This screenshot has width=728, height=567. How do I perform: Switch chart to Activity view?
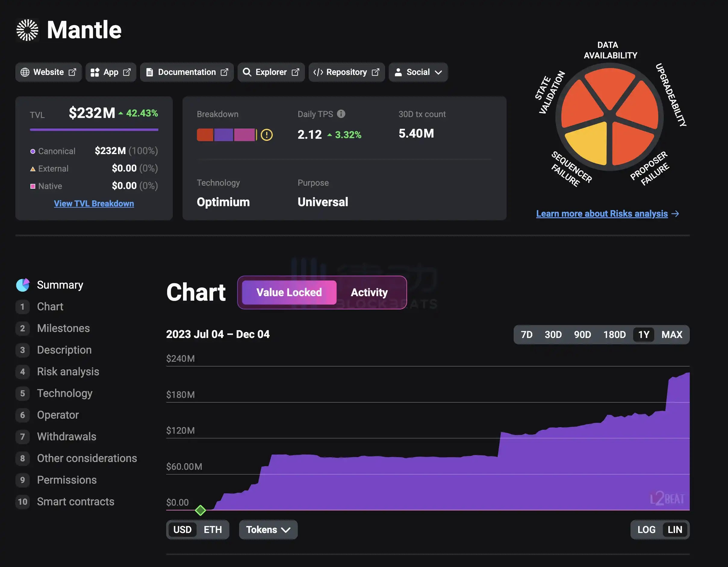coord(369,293)
